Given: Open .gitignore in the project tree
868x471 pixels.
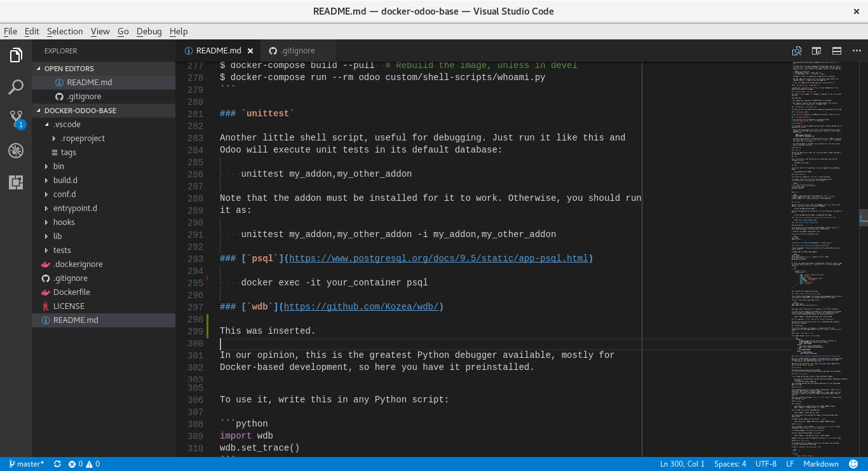Looking at the screenshot, I should click(104, 278).
